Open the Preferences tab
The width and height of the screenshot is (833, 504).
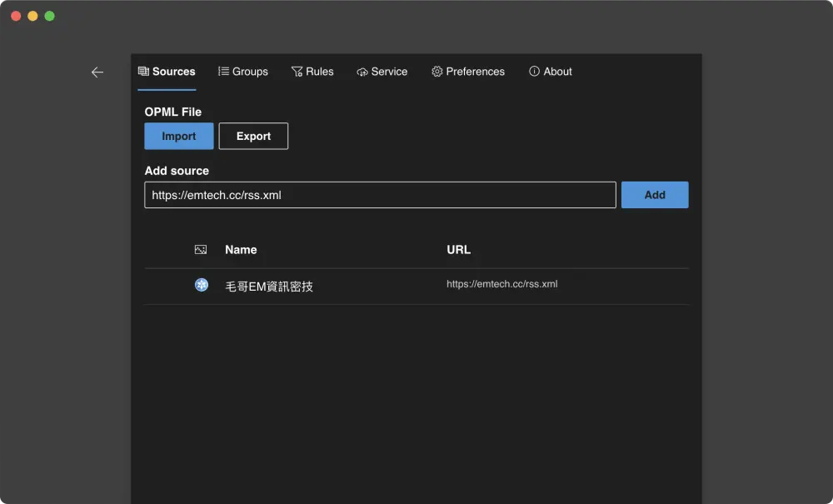(x=468, y=72)
